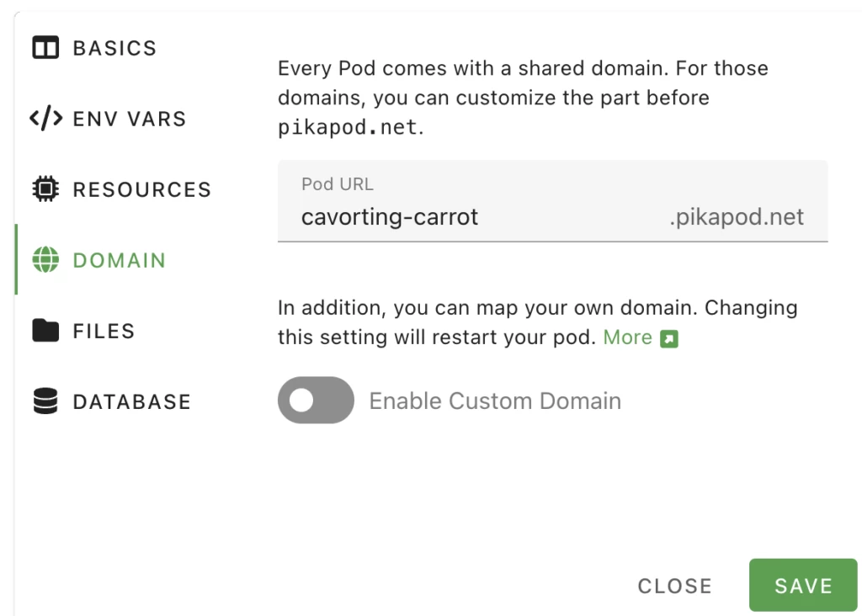This screenshot has height=616, width=862.
Task: Click the Database stack icon
Action: [x=46, y=401]
